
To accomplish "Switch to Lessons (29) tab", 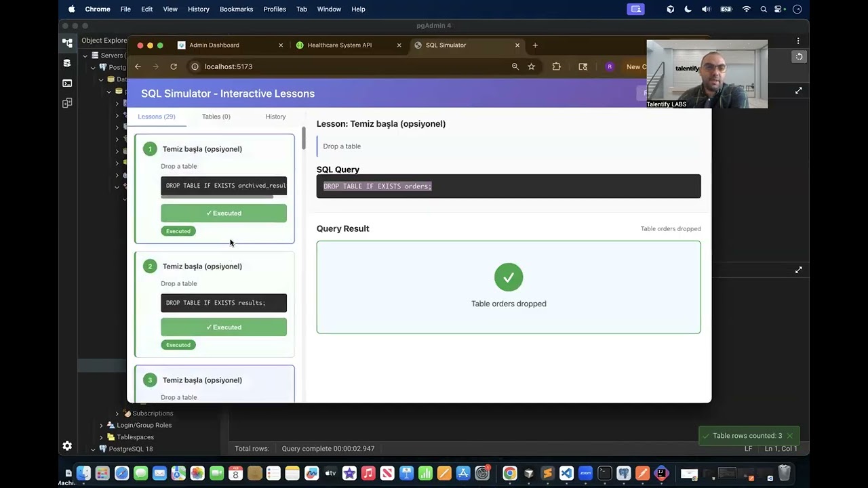I will click(x=157, y=117).
